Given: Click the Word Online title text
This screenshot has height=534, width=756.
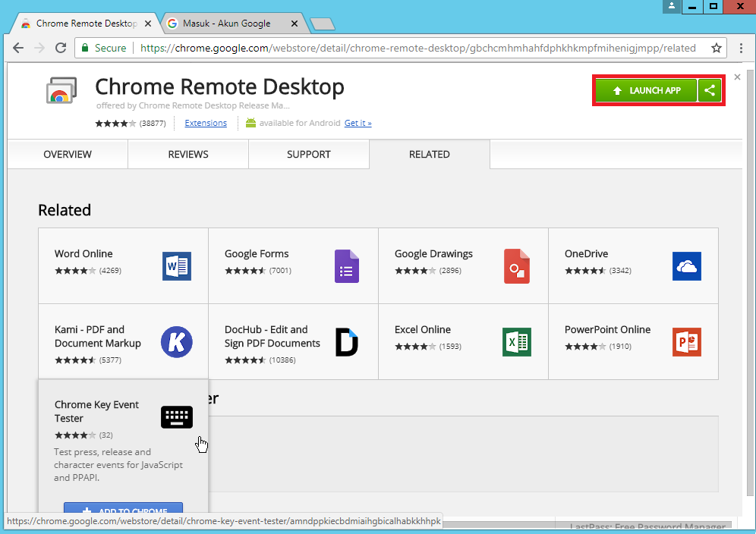Looking at the screenshot, I should click(83, 253).
